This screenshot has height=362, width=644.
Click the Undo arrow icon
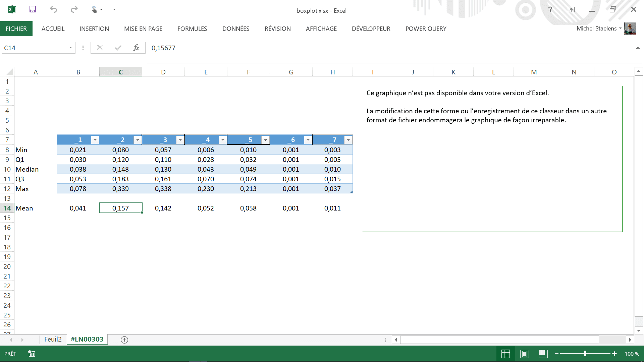[53, 9]
